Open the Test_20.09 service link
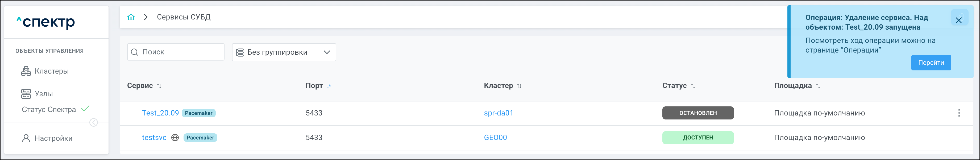The width and height of the screenshot is (980, 160). (160, 113)
